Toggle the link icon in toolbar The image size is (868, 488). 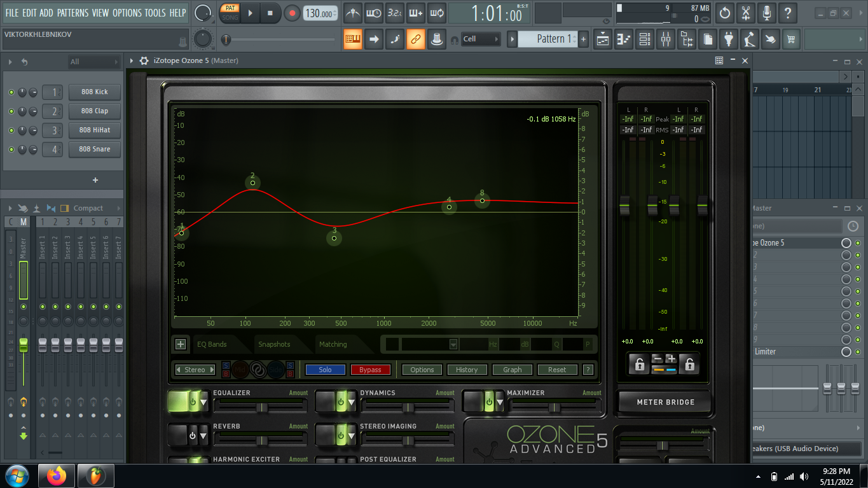[415, 39]
